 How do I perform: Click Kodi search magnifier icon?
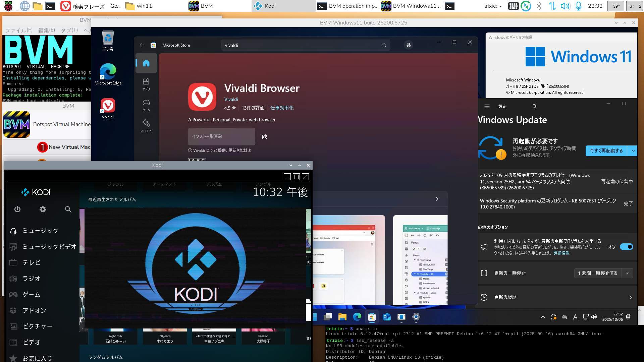click(68, 209)
